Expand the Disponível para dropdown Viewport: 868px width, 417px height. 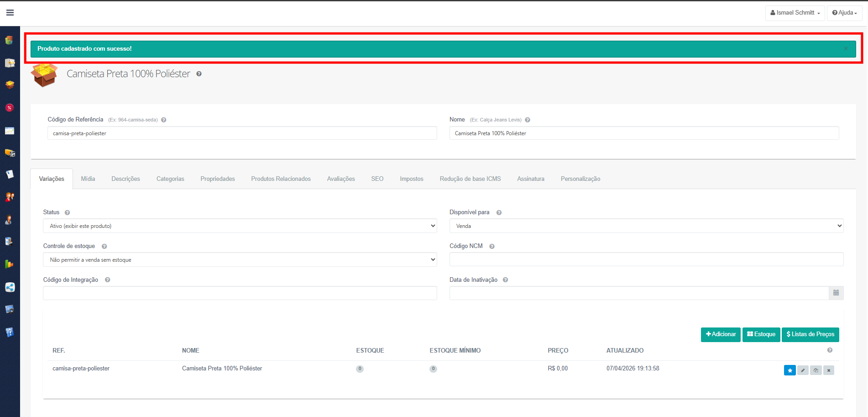646,226
